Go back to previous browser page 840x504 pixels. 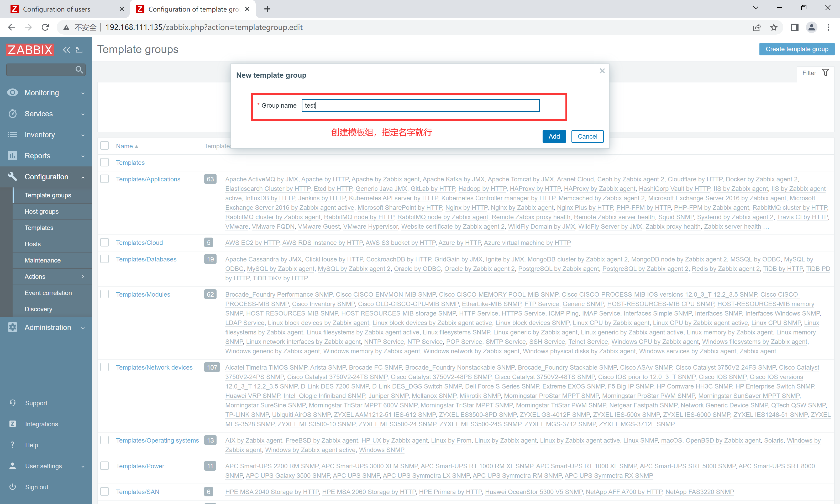tap(12, 27)
